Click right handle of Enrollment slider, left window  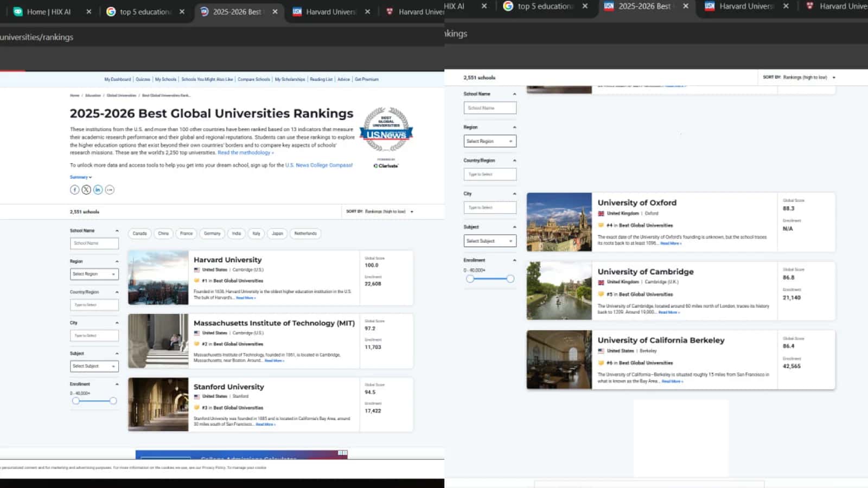[113, 401]
